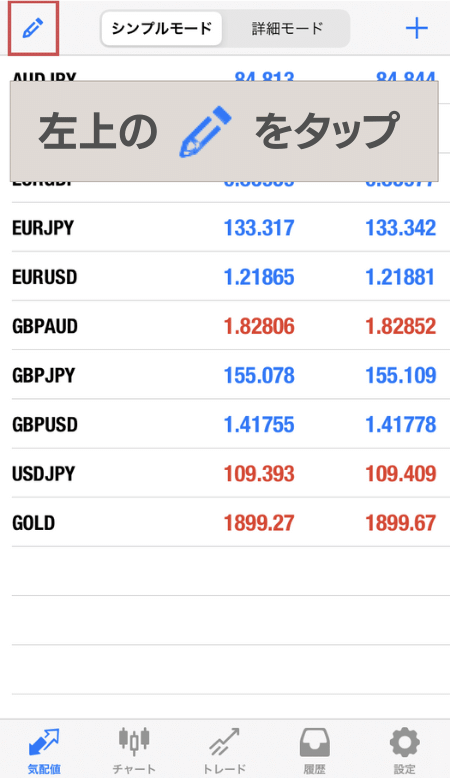Select the EURUSD symbol

(45, 277)
